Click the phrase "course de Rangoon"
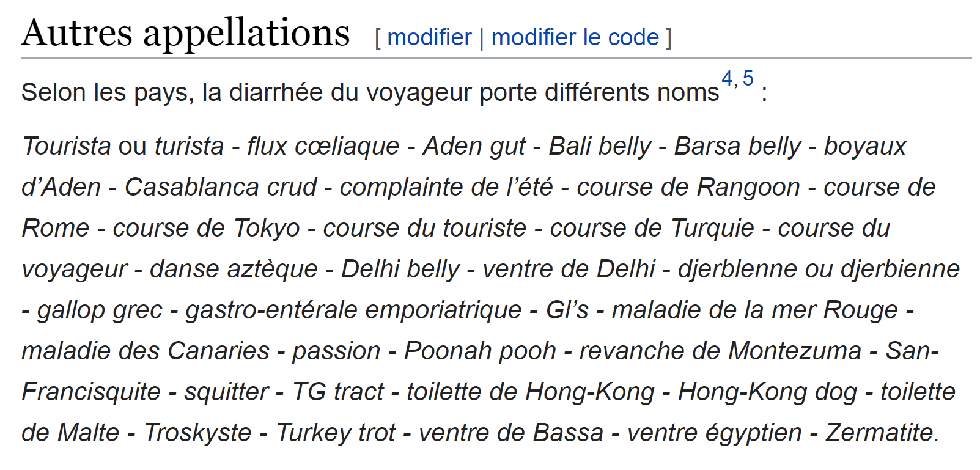Image resolution: width=980 pixels, height=470 pixels. 688,187
